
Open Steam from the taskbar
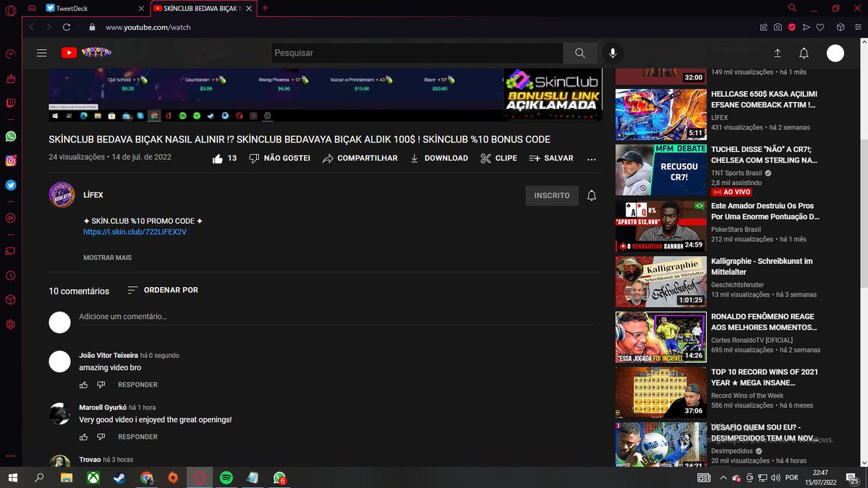[x=119, y=477]
